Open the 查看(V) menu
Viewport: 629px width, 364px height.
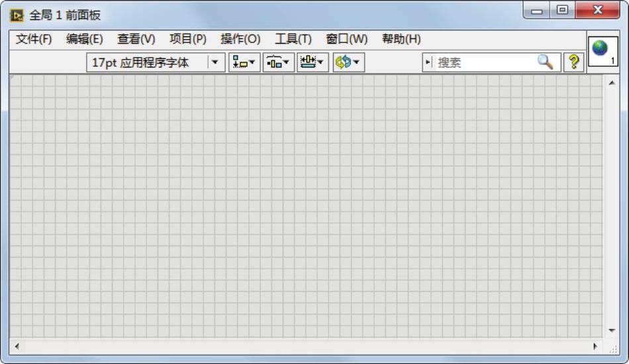pyautogui.click(x=136, y=39)
